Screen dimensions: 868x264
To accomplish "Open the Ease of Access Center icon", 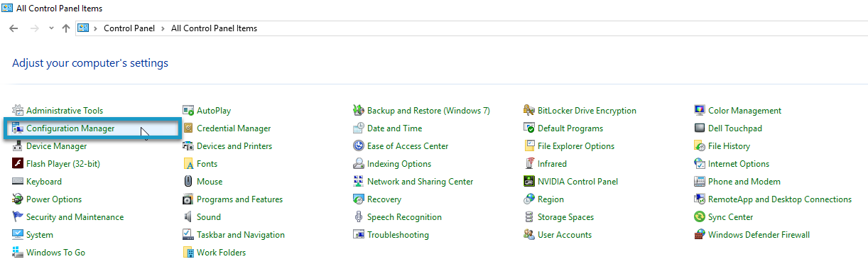I will pos(359,146).
